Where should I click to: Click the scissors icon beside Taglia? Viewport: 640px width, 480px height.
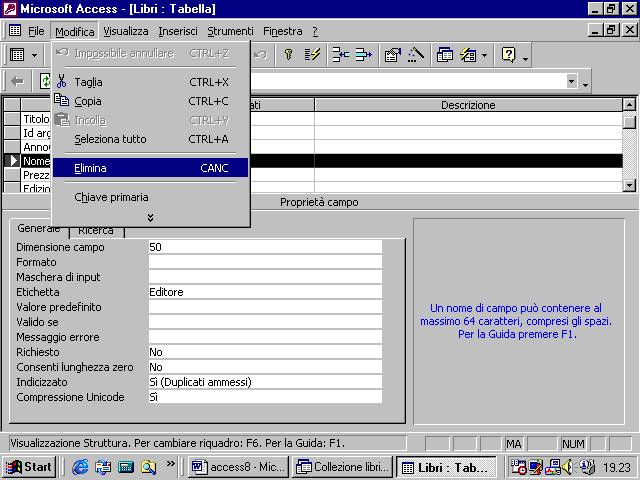tap(62, 81)
